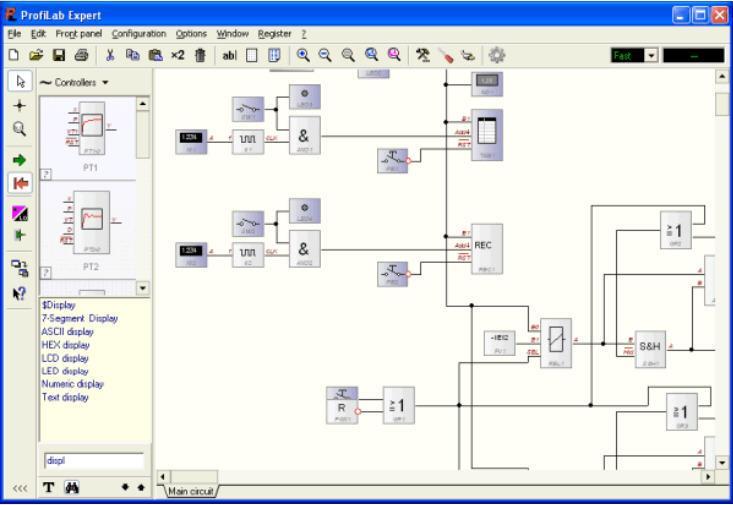Screen dimensions: 733x505
Task: Select the arrow pointer tool
Action: 20,81
